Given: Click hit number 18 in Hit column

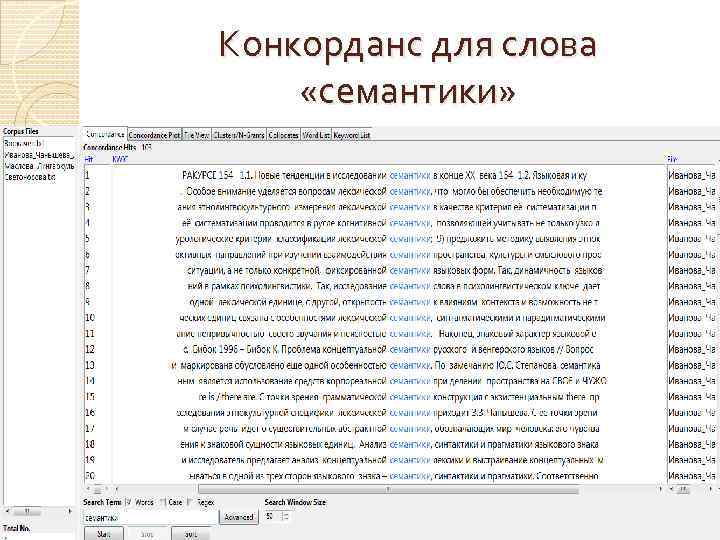Looking at the screenshot, I should tap(90, 444).
